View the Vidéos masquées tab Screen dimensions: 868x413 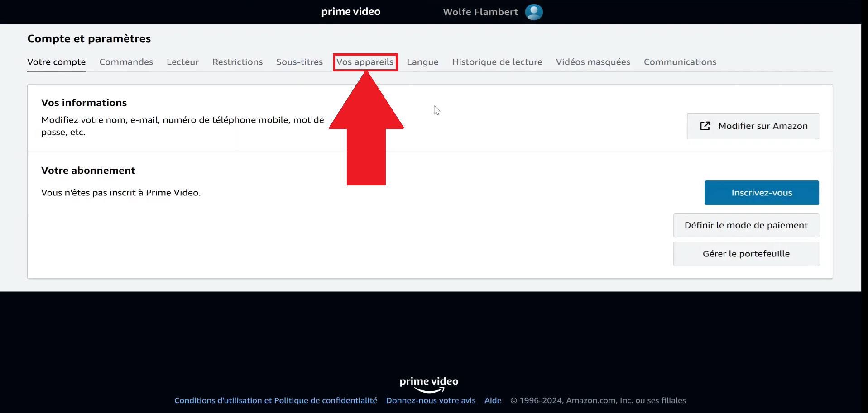[593, 62]
